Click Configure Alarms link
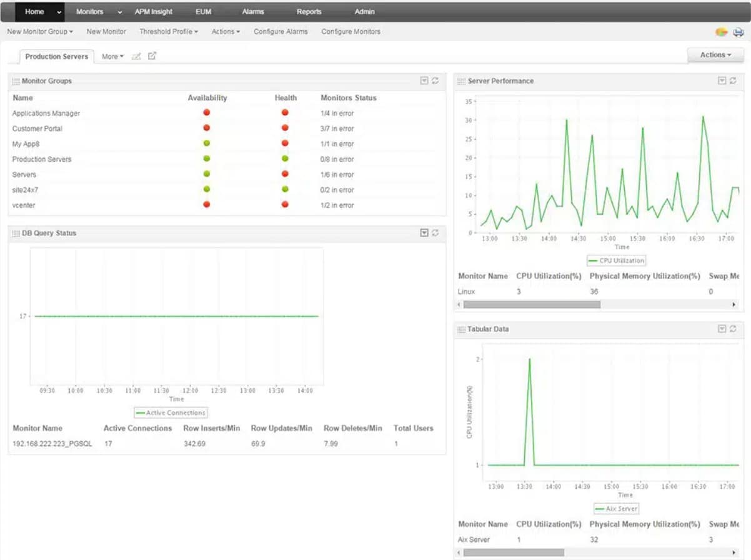This screenshot has width=751, height=560. point(281,31)
